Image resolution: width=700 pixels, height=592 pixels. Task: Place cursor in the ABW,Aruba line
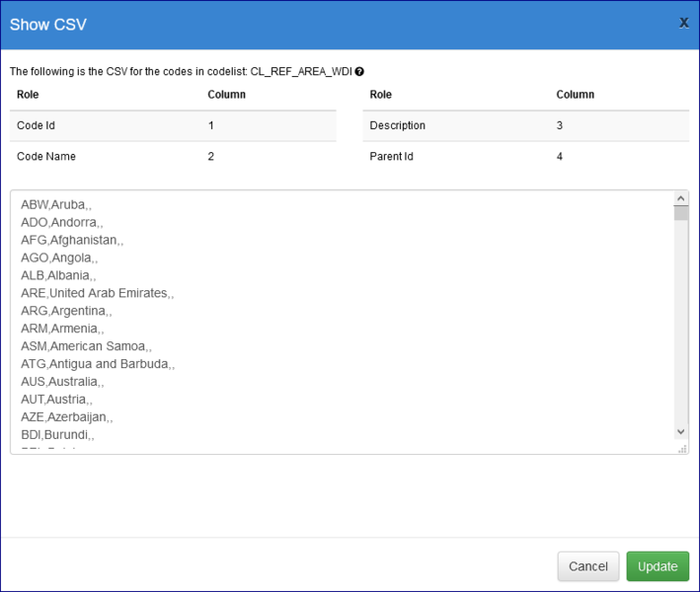click(x=55, y=204)
